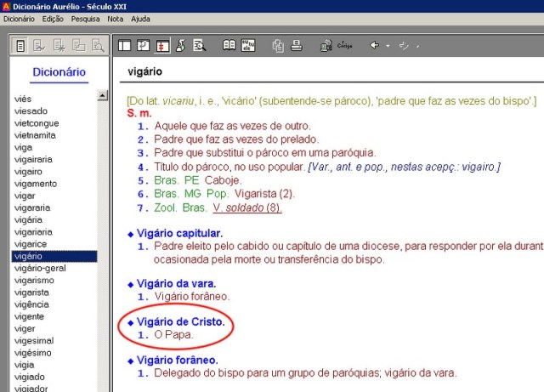Image resolution: width=544 pixels, height=392 pixels.
Task: Click the back arrow navigation icon
Action: coord(374,45)
